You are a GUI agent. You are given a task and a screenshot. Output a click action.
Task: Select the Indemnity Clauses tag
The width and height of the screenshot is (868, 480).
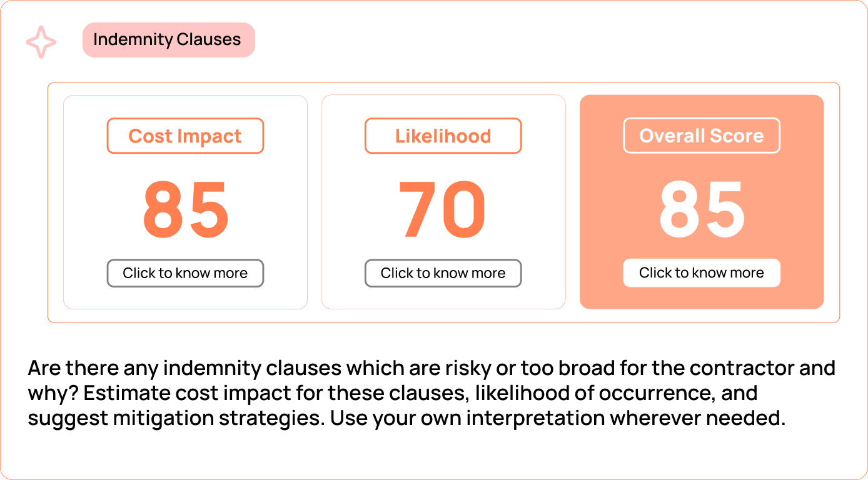[x=169, y=40]
